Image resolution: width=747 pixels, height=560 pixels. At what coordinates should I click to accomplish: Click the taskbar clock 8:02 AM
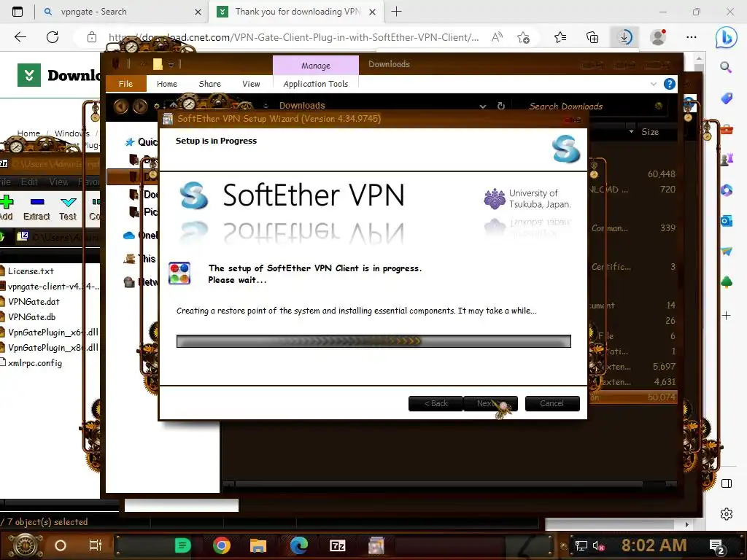pos(654,545)
